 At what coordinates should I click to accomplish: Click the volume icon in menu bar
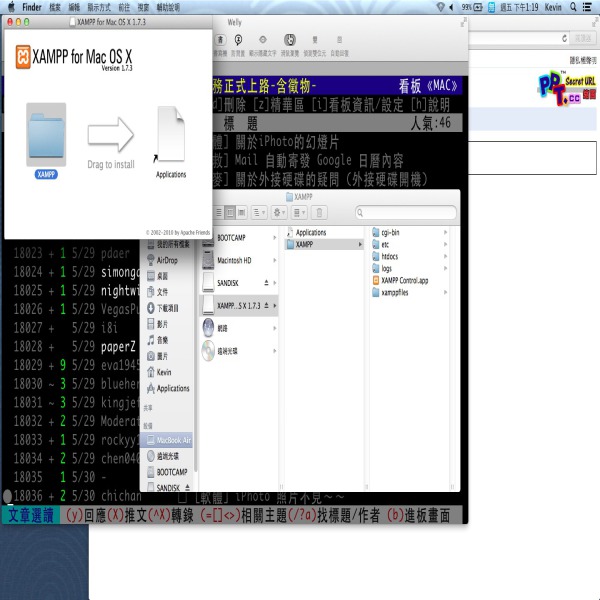click(x=452, y=7)
